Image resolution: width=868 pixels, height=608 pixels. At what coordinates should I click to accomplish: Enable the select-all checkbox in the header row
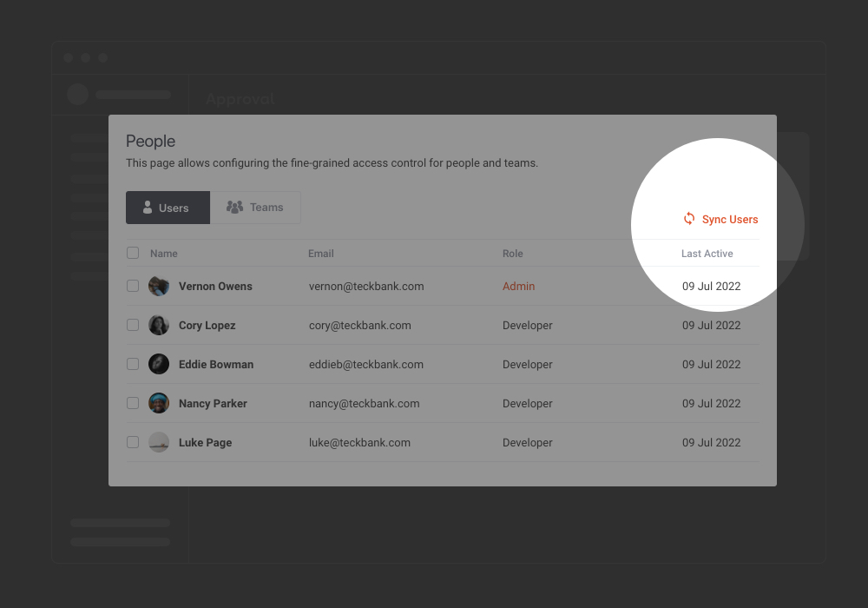[132, 252]
